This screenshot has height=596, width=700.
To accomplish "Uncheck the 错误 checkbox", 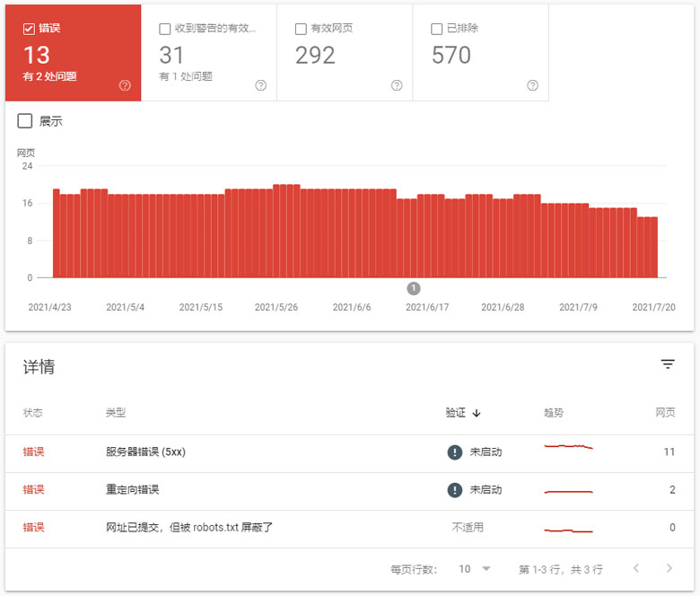I will [x=29, y=29].
